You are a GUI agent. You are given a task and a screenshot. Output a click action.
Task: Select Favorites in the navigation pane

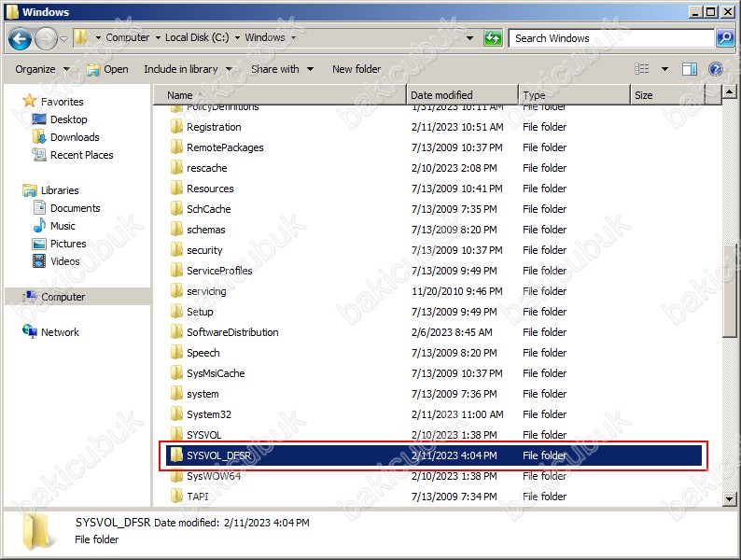pyautogui.click(x=62, y=102)
